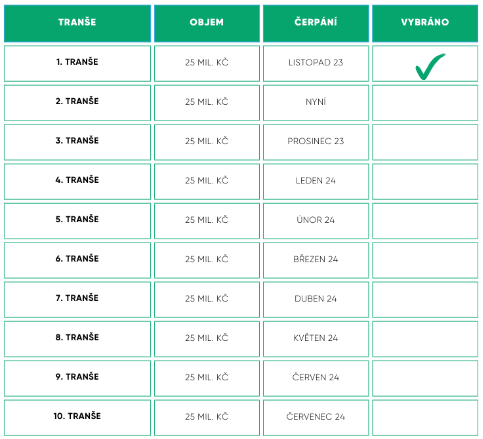483x439 pixels.
Task: Click the ČERPÁNÍ column header
Action: coord(316,23)
